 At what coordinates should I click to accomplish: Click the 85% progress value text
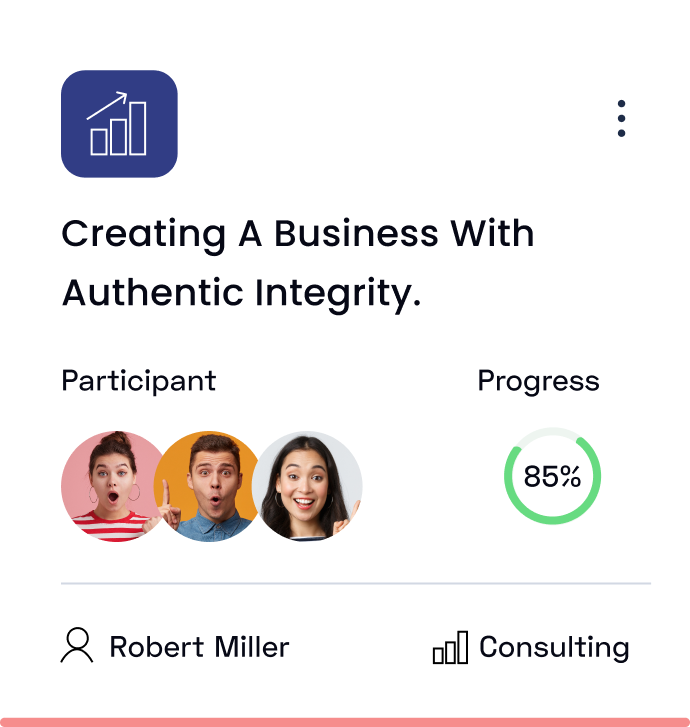pos(552,477)
